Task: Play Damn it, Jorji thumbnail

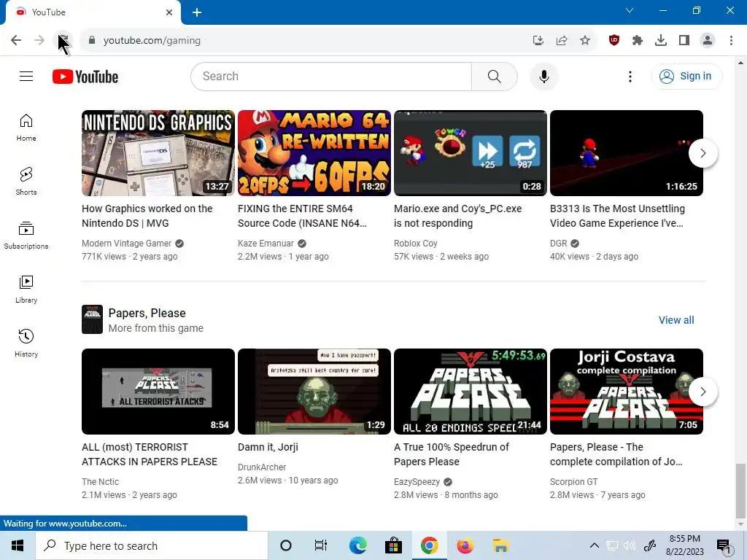Action: (314, 392)
